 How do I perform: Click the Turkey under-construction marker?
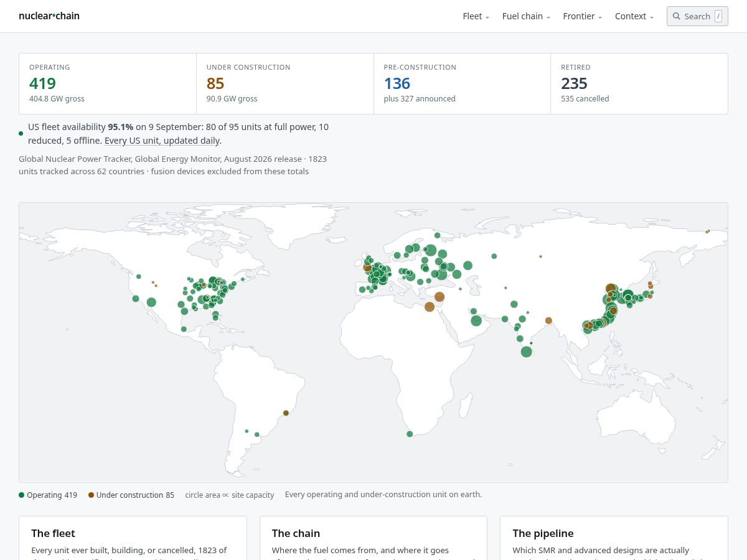pos(439,297)
